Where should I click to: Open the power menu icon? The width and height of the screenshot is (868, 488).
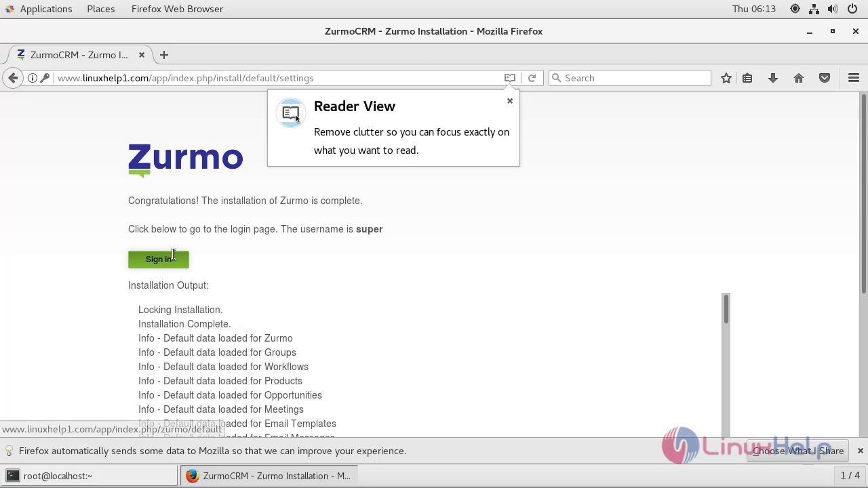click(x=852, y=9)
